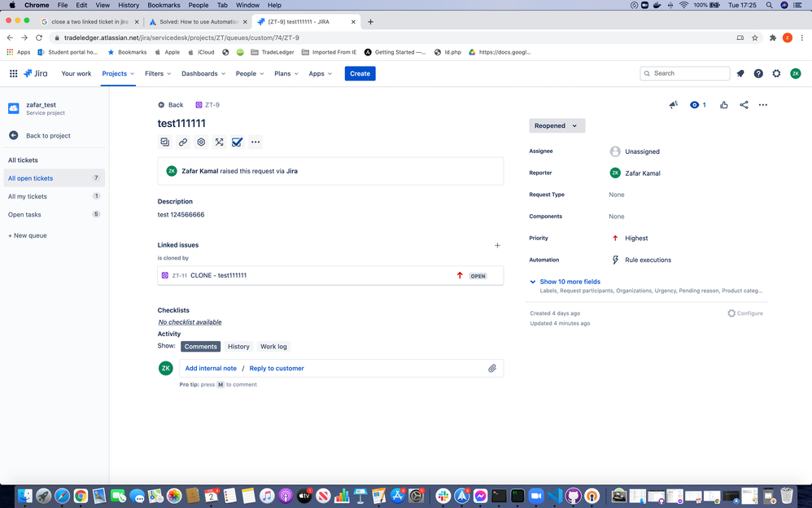
Task: Expand Show 10 more fields
Action: (569, 281)
